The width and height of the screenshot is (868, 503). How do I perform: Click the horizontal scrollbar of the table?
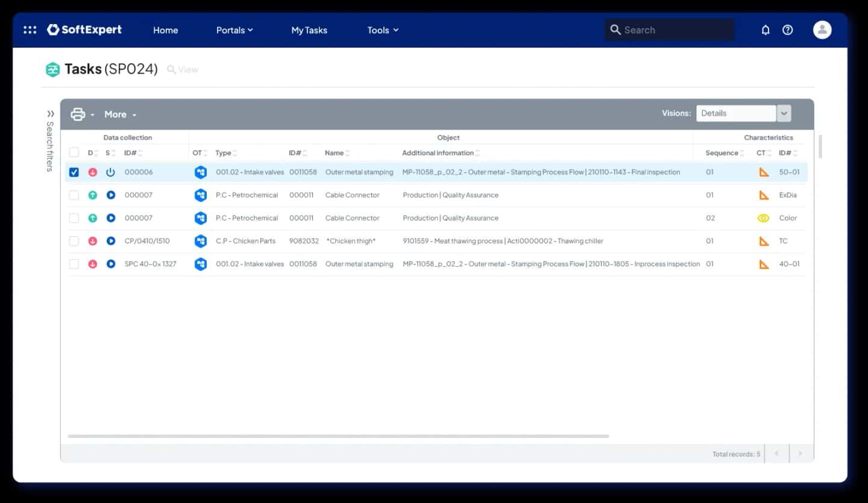pyautogui.click(x=338, y=436)
